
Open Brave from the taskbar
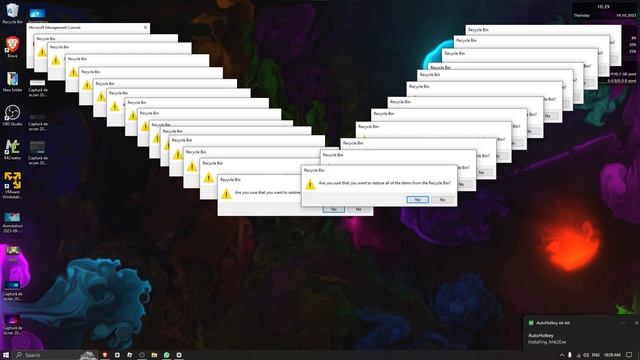(x=105, y=355)
